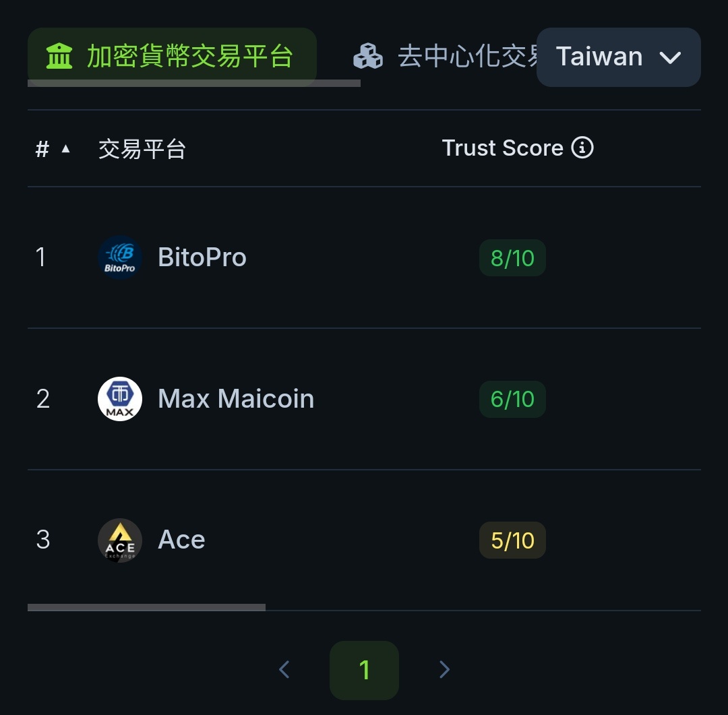
Task: Click BitoPro's 8/10 trust score badge
Action: [512, 258]
